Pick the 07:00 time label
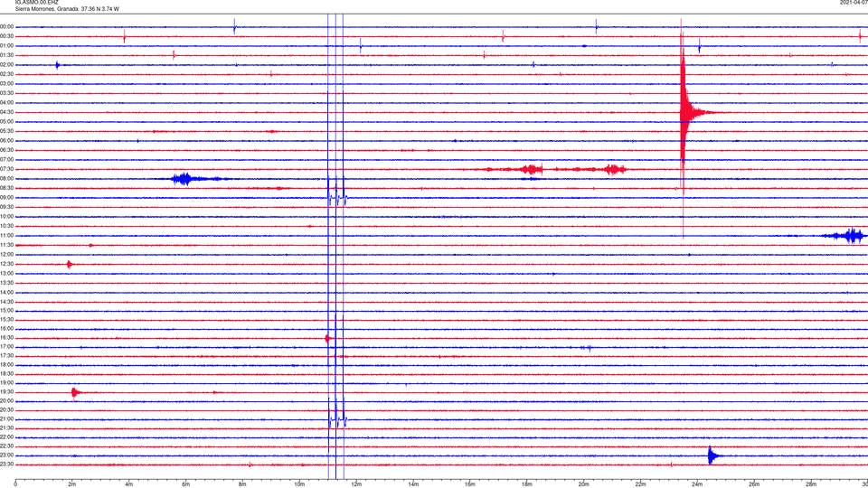Screen dimensions: 868x488 point(7,160)
